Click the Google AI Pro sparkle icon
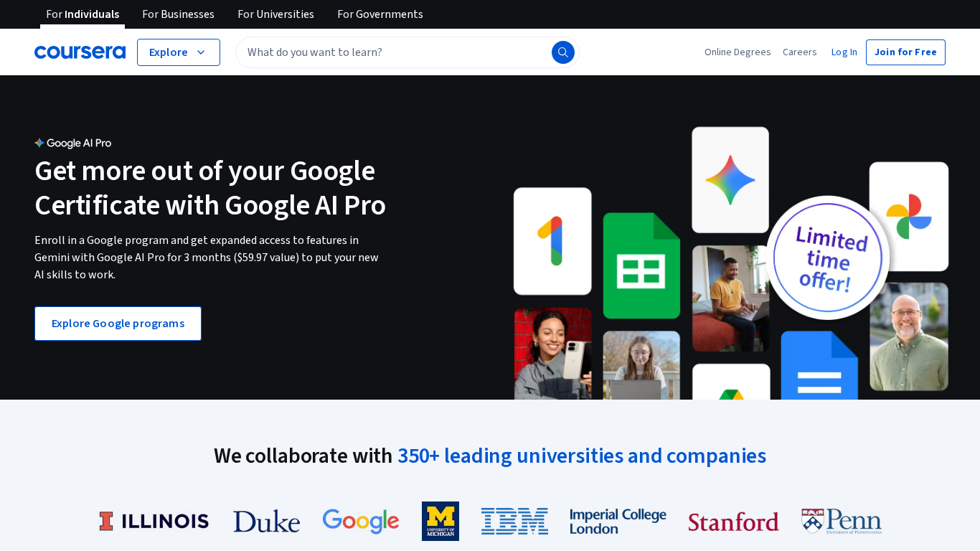This screenshot has width=980, height=551. tap(38, 143)
